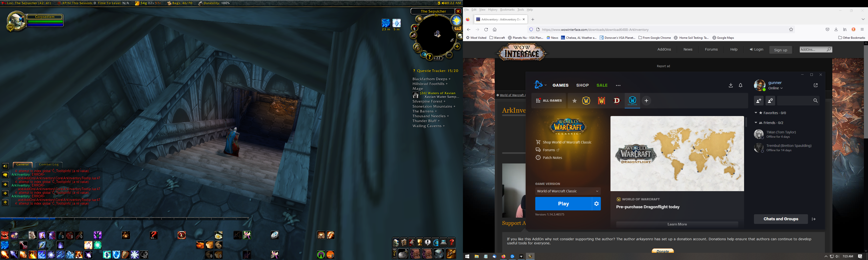Collapse the Friends - 0/2 list
Image resolution: width=868 pixels, height=260 pixels.
pyautogui.click(x=756, y=123)
